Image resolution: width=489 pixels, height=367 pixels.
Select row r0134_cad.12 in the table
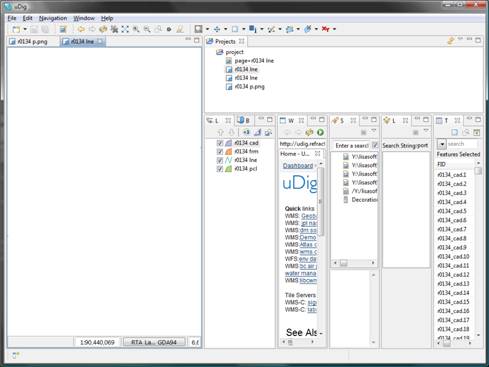point(453,275)
